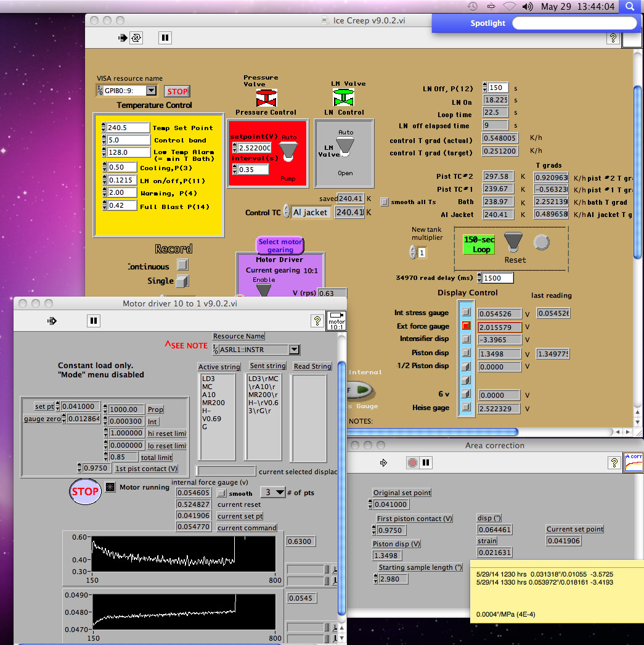Click the round STOP button for motor
644x645 pixels.
click(x=85, y=491)
